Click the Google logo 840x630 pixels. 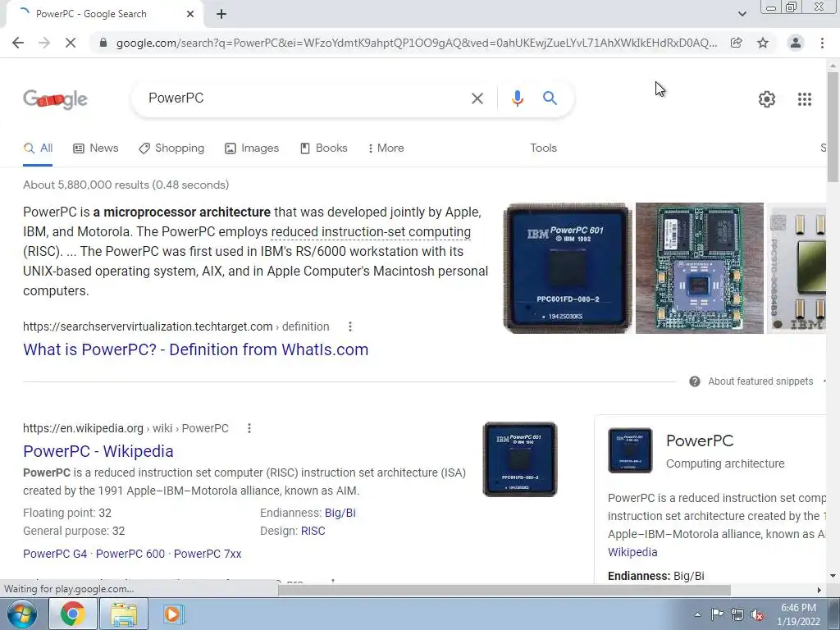(x=55, y=99)
